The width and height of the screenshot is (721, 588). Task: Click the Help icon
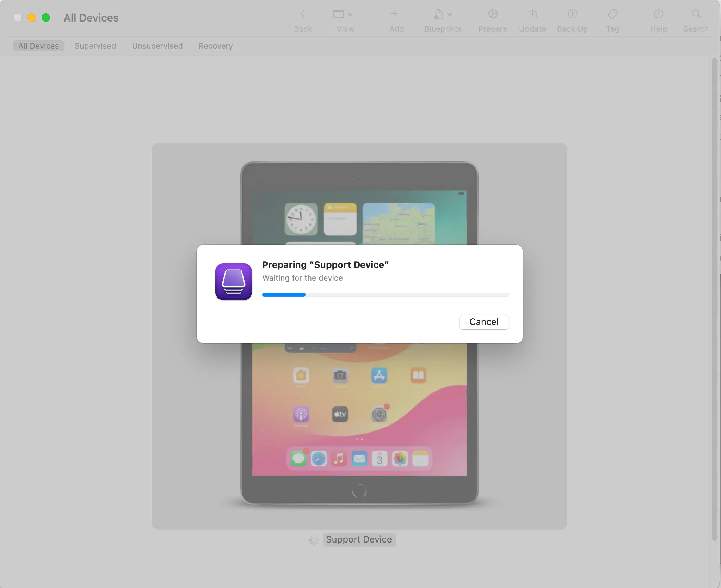pos(658,14)
